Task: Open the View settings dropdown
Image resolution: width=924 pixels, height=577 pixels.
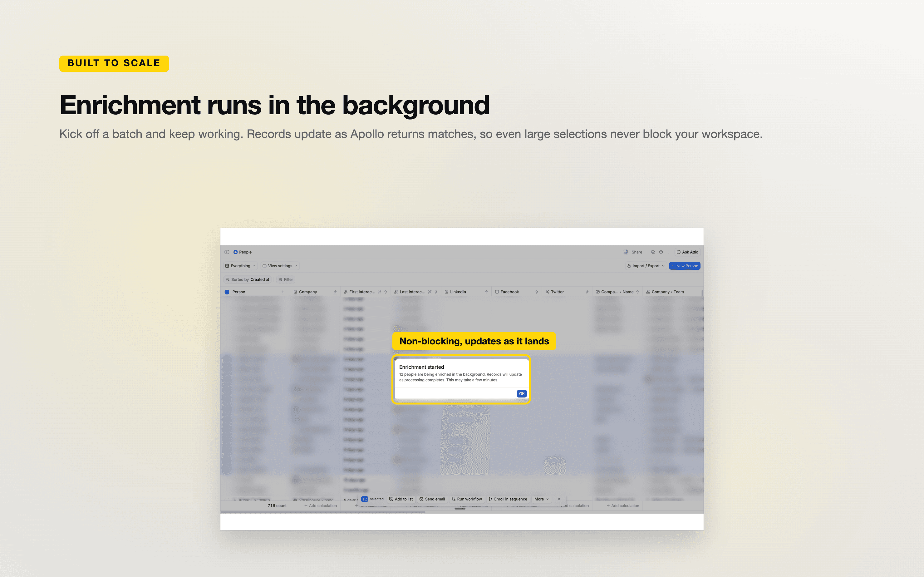Action: point(280,266)
